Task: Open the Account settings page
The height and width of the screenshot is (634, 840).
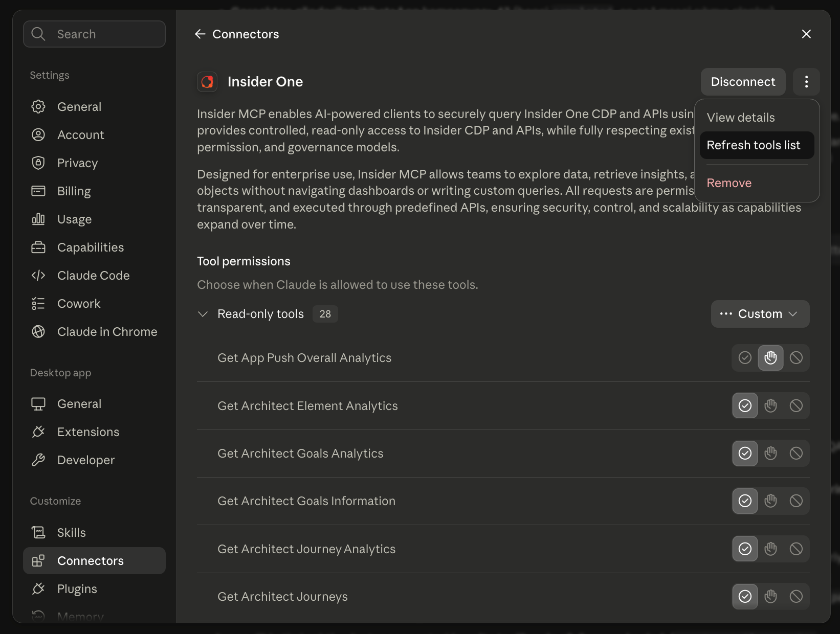Action: [x=94, y=134]
